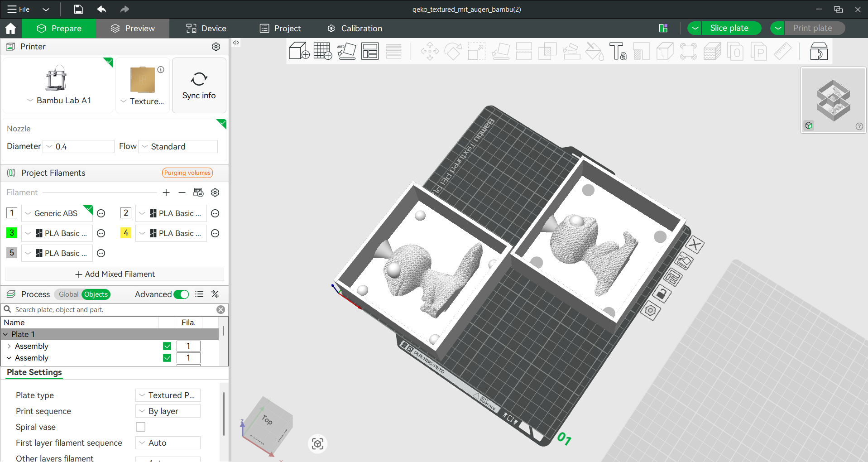Click the Arrange all objects icon
Viewport: 868px width, 462px height.
click(x=370, y=51)
